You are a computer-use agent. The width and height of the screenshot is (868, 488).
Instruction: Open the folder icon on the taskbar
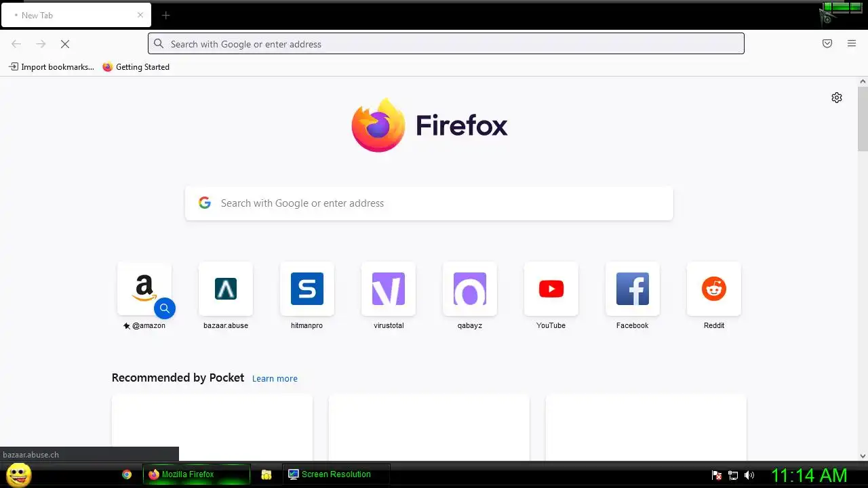[x=267, y=474]
